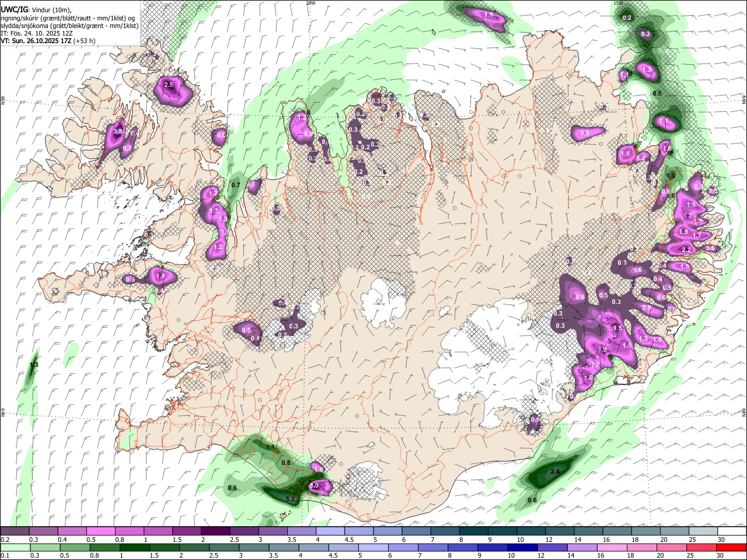The width and height of the screenshot is (747, 560).
Task: Click the "2.2" value in the east fjords
Action: click(x=686, y=250)
